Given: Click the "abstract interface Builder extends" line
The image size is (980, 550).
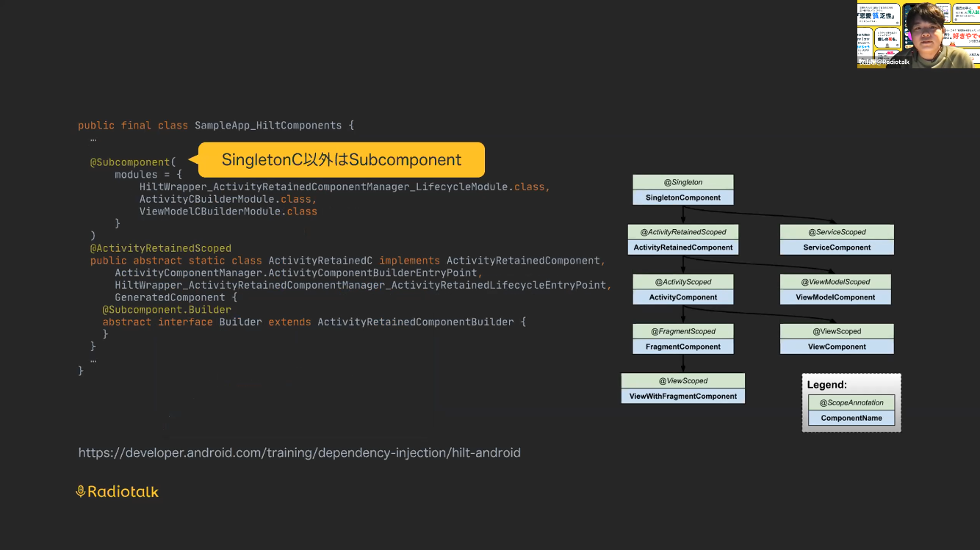Looking at the screenshot, I should 314,322.
